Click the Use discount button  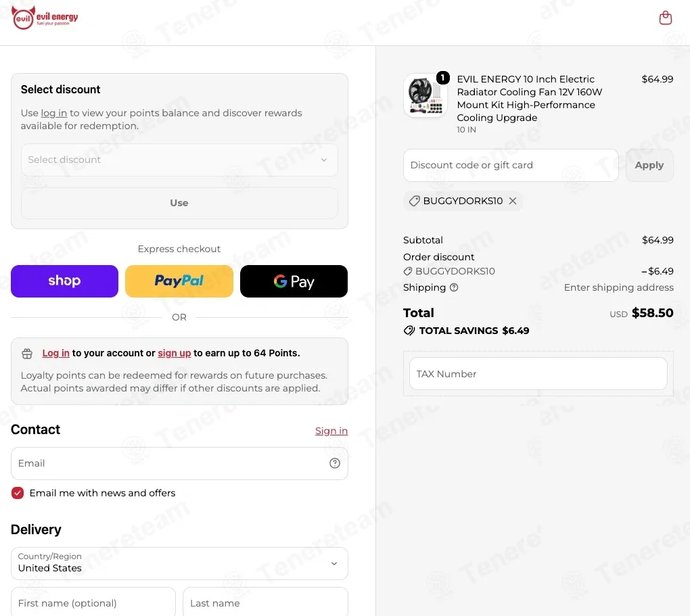coord(179,203)
